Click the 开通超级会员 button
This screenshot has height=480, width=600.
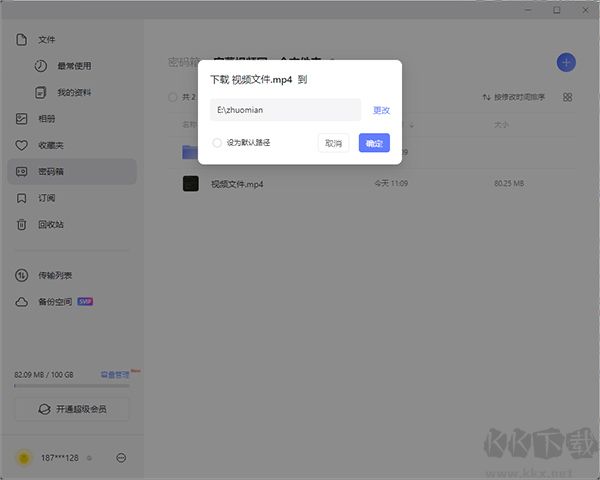(72, 409)
